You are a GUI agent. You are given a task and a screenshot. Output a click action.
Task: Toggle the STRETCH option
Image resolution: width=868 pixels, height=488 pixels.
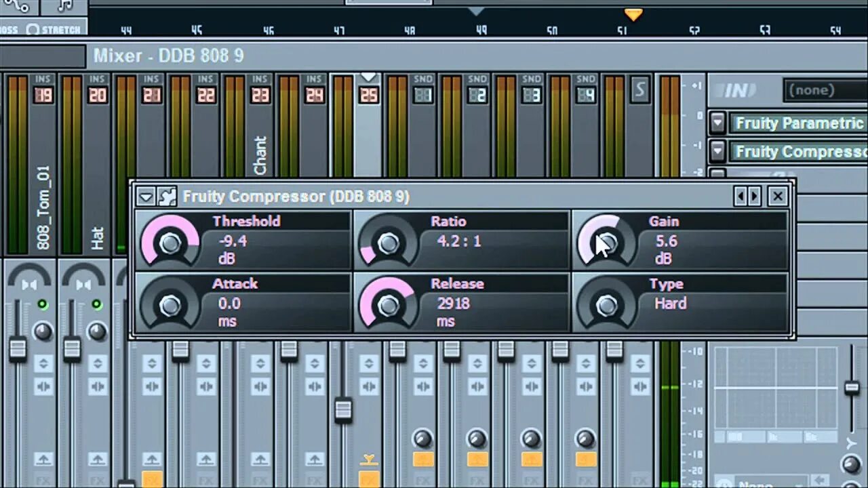coord(54,29)
